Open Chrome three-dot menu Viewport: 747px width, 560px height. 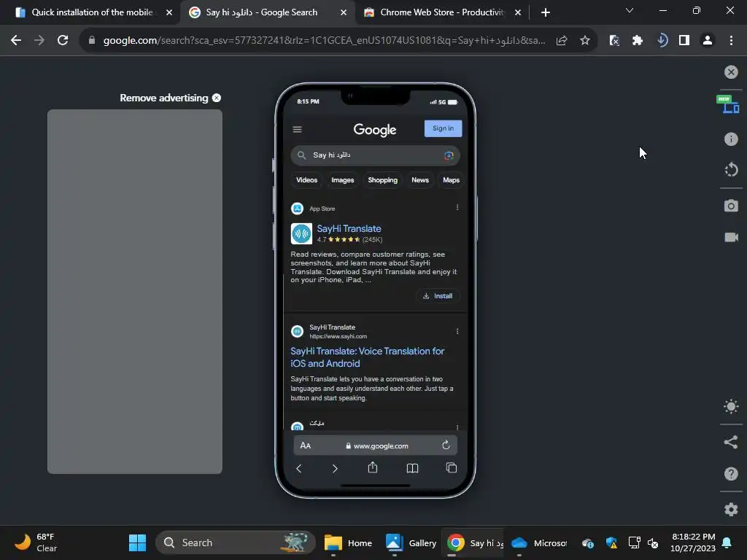pyautogui.click(x=731, y=41)
